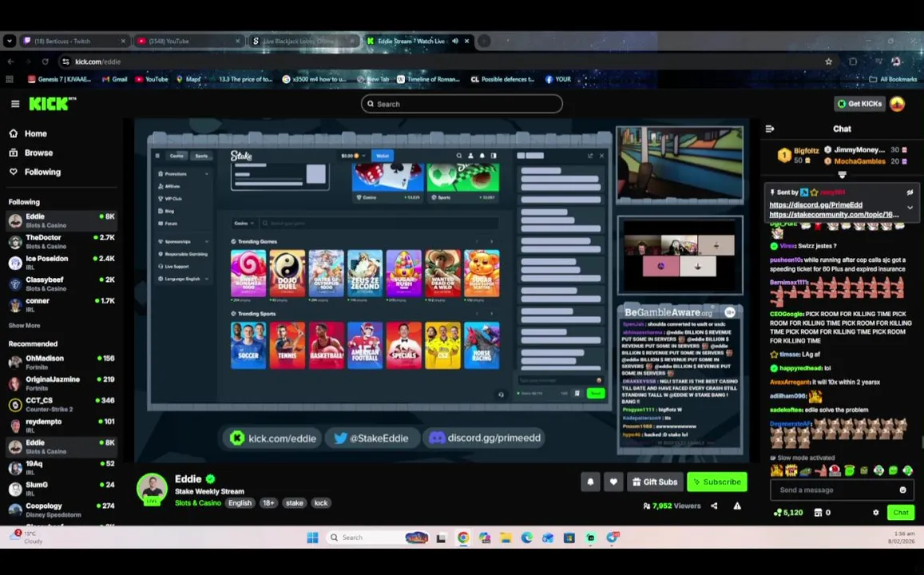The height and width of the screenshot is (575, 924).
Task: Open the Maps bookmark
Action: click(x=188, y=79)
